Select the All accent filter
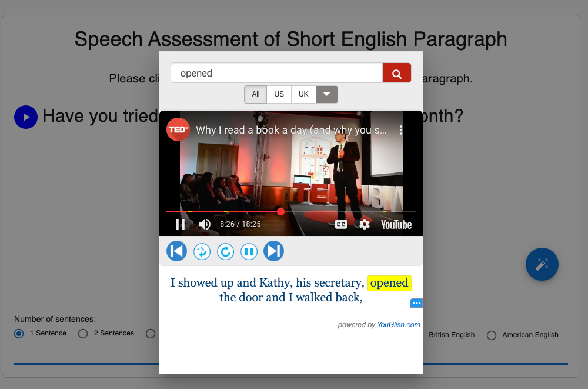 (255, 94)
